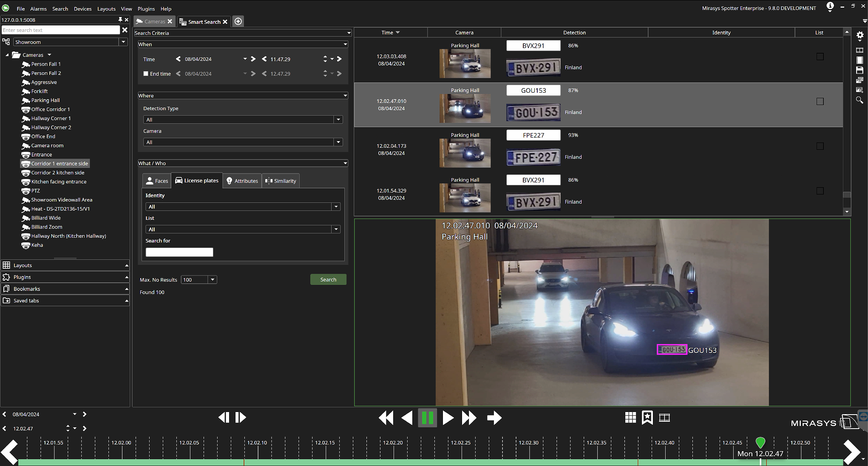
Task: Expand the Identity dropdown in license plates
Action: point(335,207)
